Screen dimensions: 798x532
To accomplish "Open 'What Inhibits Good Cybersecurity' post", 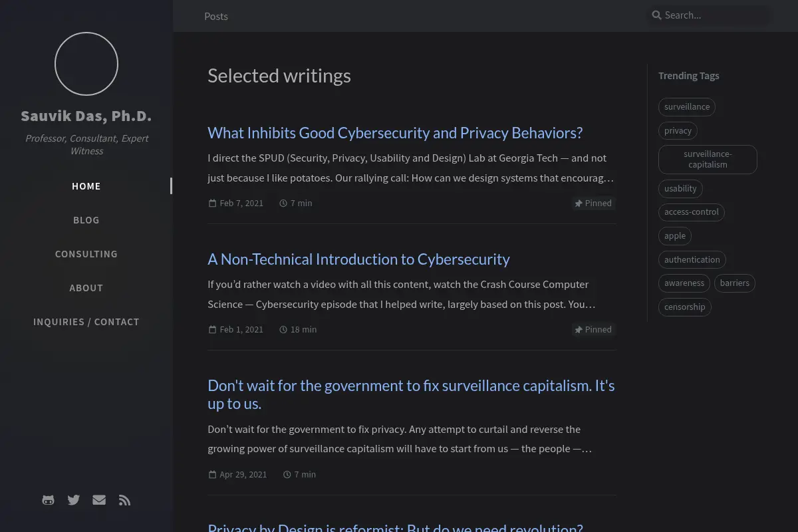I will (395, 133).
